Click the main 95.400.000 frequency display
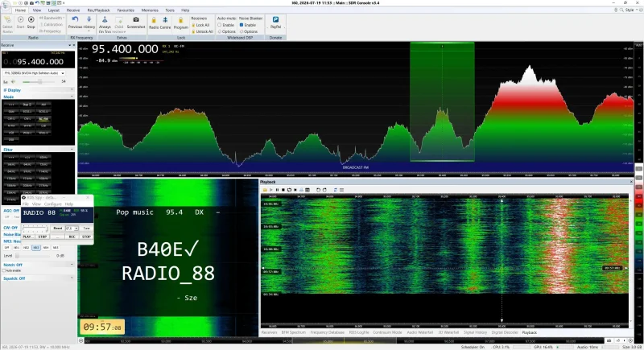644x350 pixels. point(125,49)
